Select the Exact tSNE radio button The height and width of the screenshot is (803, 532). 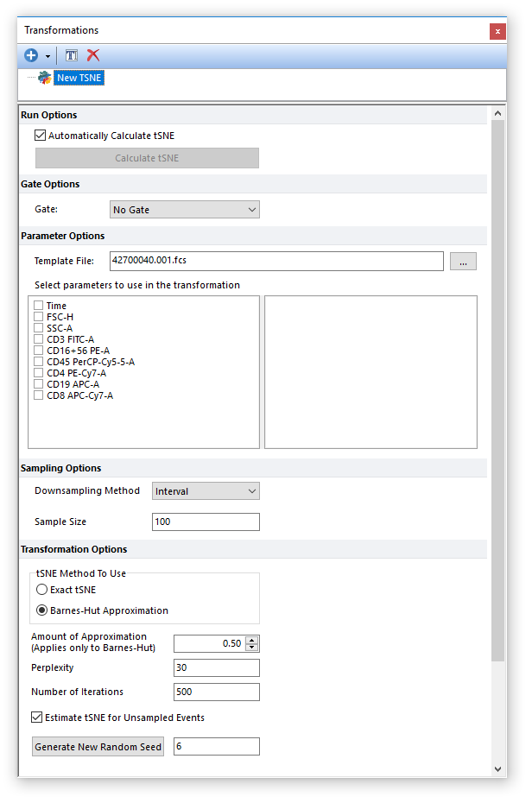click(41, 590)
